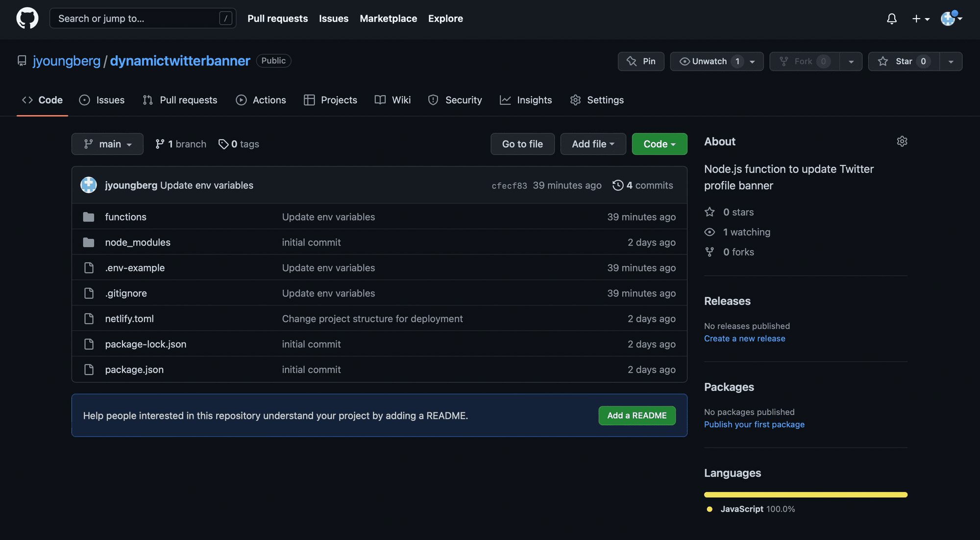Open commit hash cfecf83

tap(509, 186)
